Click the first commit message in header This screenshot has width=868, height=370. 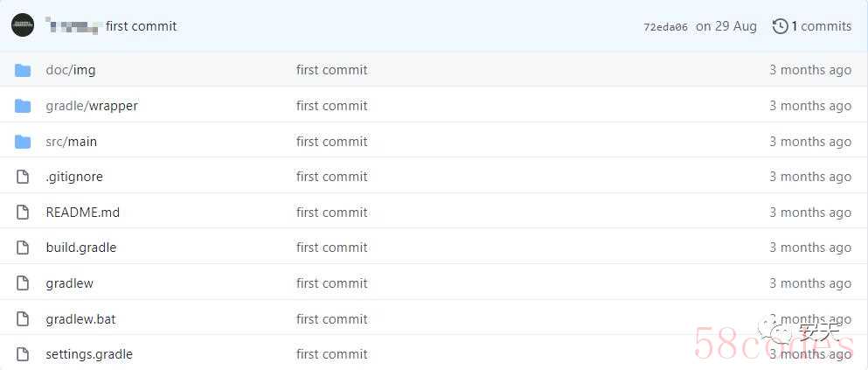pos(141,26)
